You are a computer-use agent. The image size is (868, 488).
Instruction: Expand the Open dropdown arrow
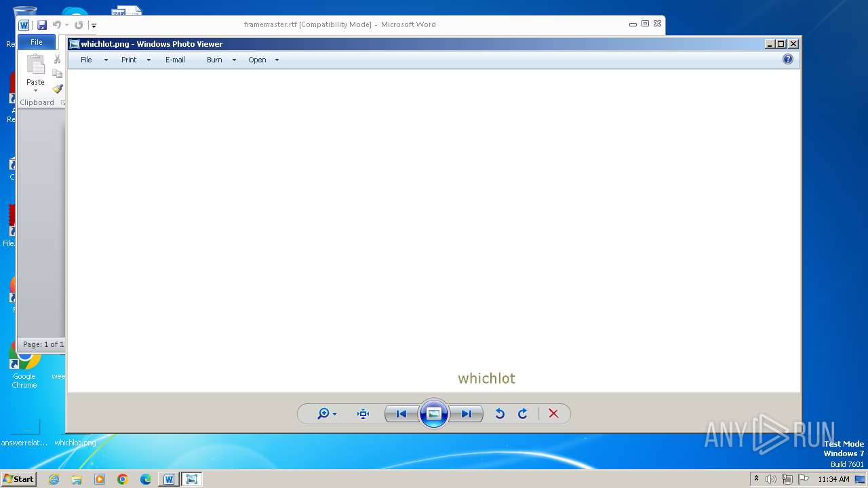277,60
